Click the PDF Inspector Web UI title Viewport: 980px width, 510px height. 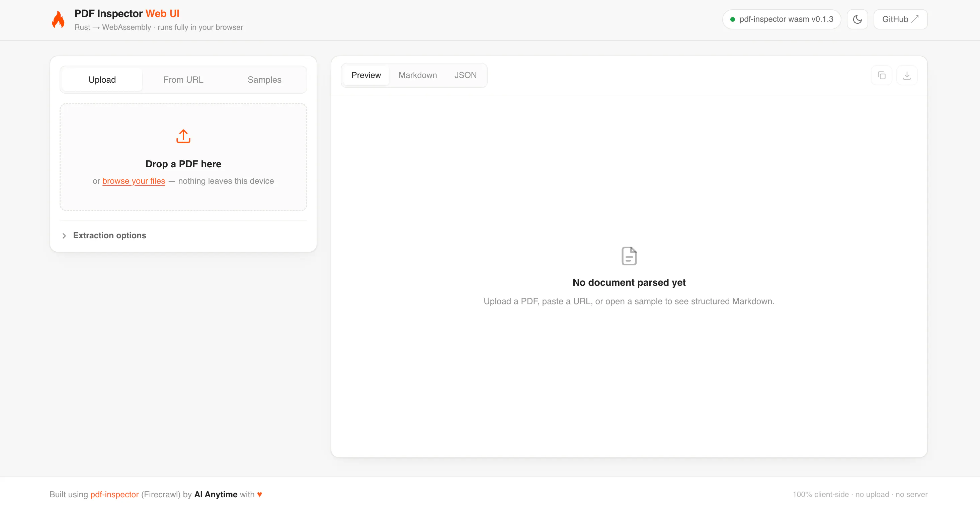[127, 14]
